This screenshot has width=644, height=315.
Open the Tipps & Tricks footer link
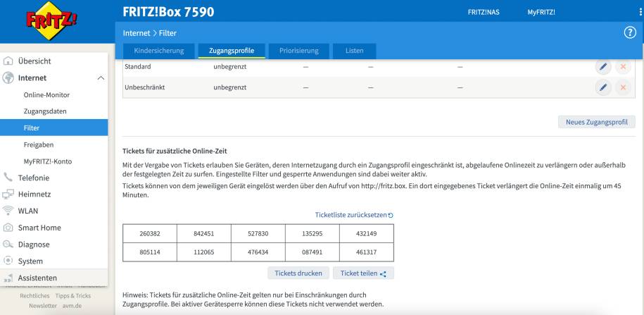tap(73, 296)
